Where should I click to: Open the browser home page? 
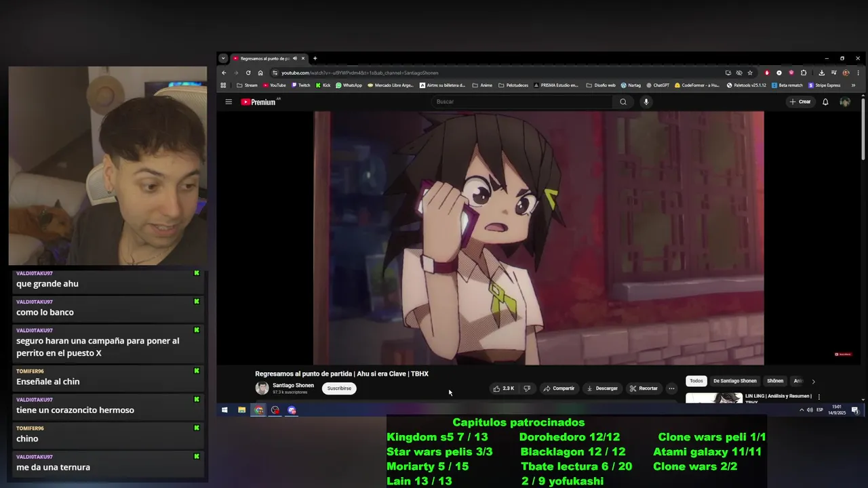coord(260,73)
